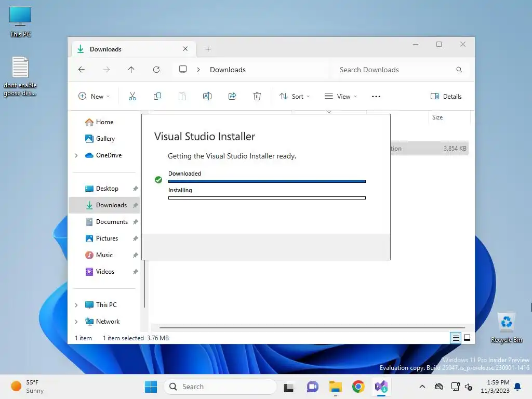Select Gallery in the navigation pane

click(105, 138)
